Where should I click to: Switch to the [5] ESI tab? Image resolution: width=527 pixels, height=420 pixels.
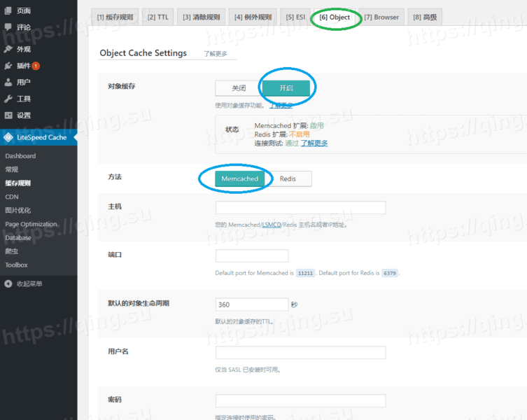pyautogui.click(x=295, y=17)
